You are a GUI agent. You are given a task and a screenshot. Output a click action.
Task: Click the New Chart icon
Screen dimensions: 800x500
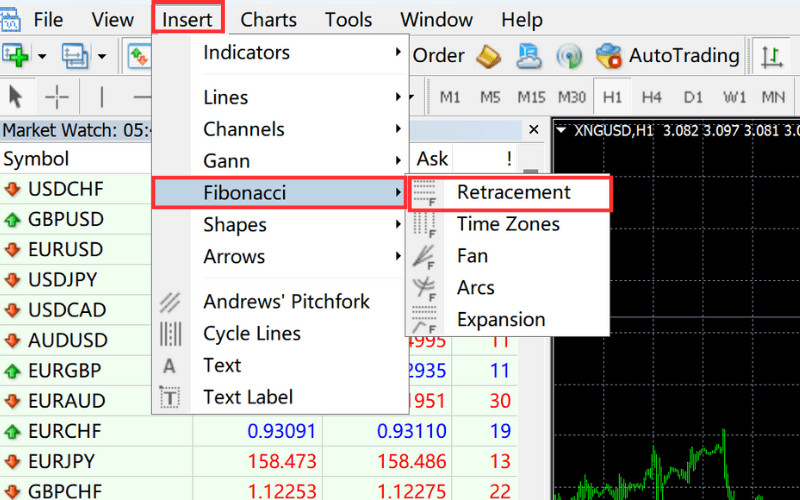pyautogui.click(x=15, y=55)
